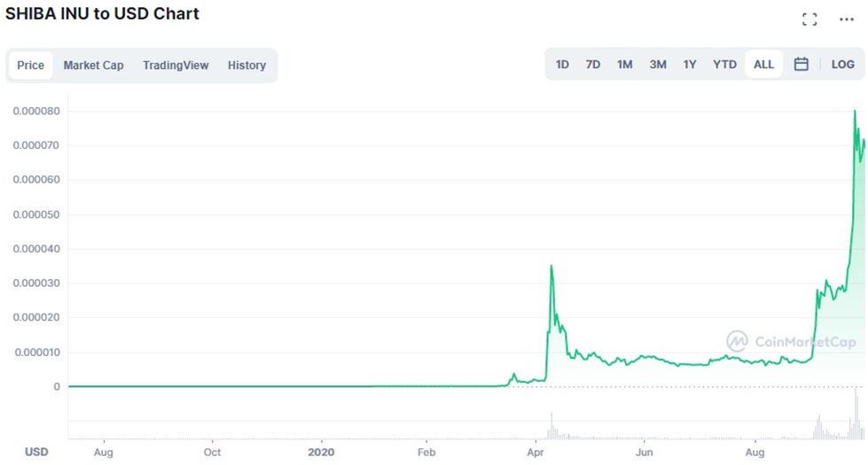The image size is (868, 465).
Task: Open the calendar date range picker
Action: (x=801, y=64)
